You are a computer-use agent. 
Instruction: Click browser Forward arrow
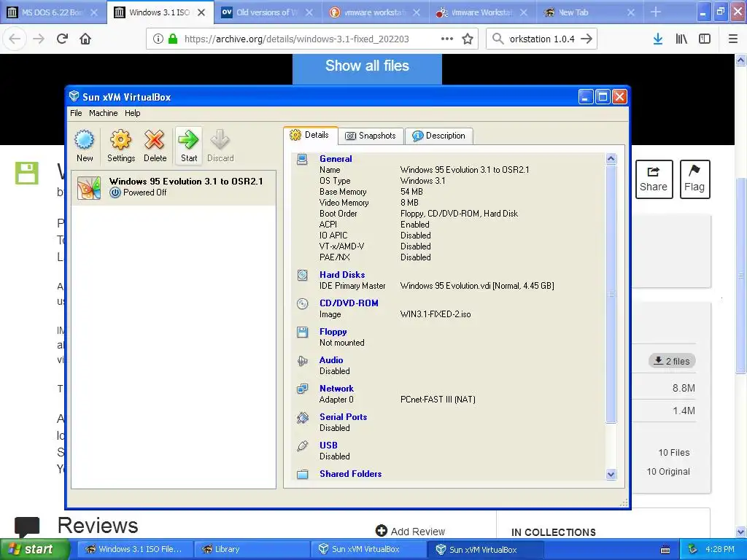click(x=39, y=39)
